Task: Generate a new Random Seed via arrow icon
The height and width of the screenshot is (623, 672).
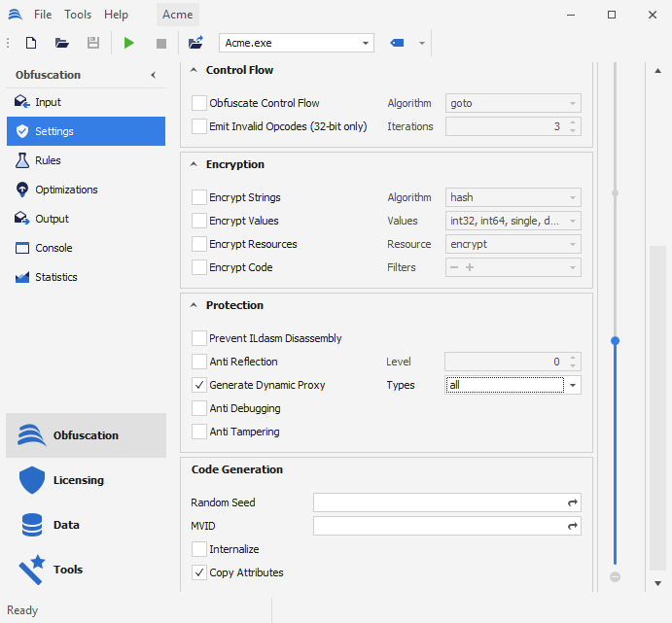Action: coord(573,502)
